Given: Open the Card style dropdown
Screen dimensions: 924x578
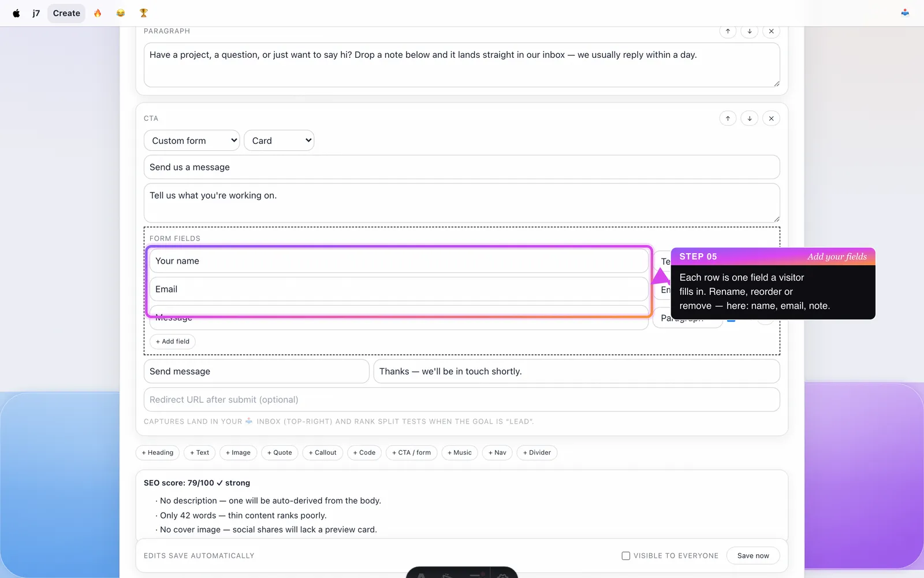Looking at the screenshot, I should pos(279,140).
